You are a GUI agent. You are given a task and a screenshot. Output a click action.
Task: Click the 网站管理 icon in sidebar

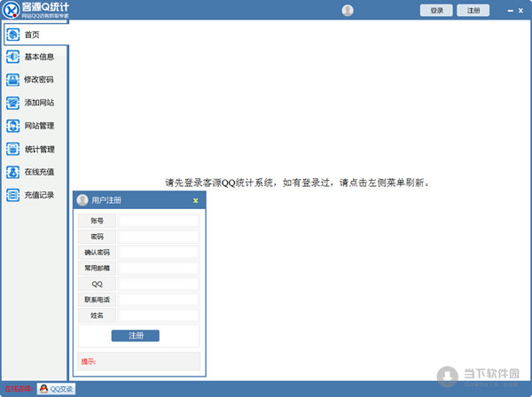point(13,126)
